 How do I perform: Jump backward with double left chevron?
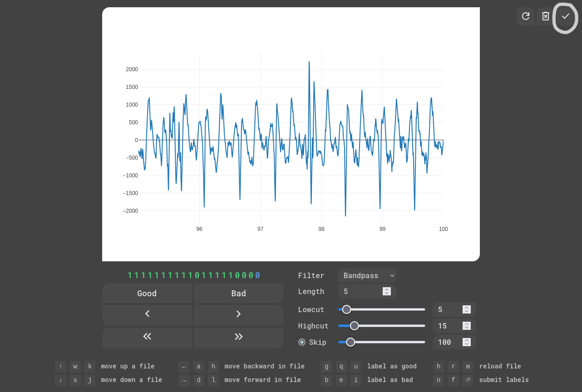coord(147,336)
